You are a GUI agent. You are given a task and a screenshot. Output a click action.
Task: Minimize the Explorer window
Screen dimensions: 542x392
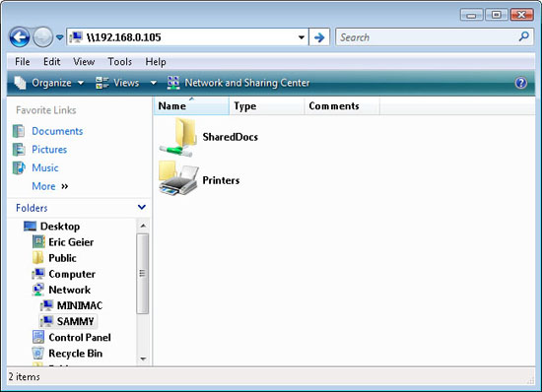[x=471, y=15]
